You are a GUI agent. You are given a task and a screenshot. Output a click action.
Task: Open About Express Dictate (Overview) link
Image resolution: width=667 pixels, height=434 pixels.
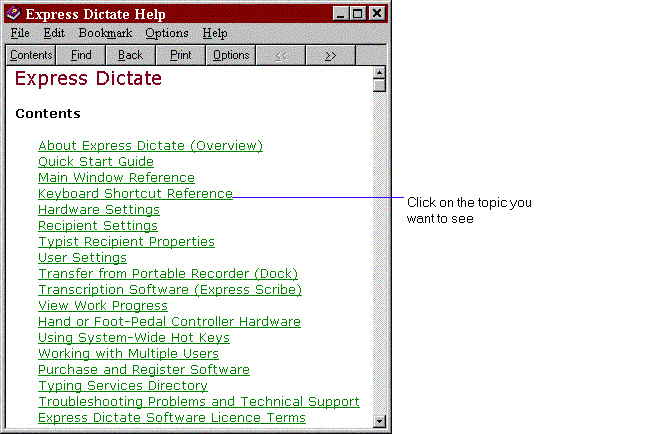click(x=151, y=146)
